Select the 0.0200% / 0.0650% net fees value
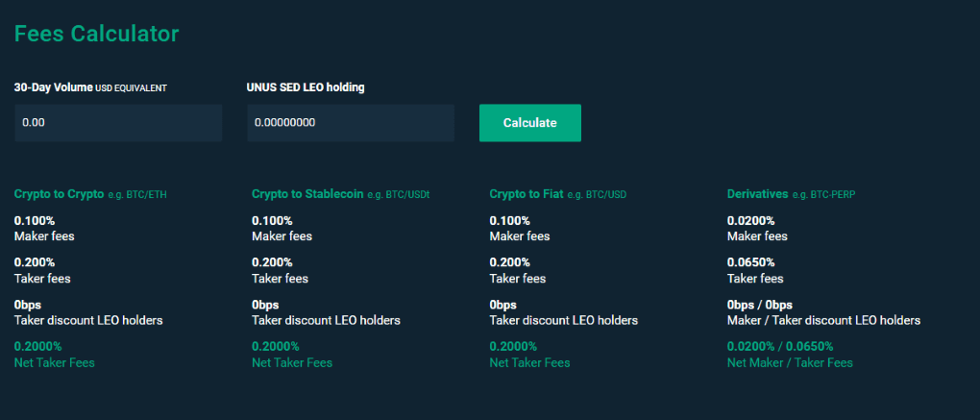Screen dimensions: 980x420 780,347
